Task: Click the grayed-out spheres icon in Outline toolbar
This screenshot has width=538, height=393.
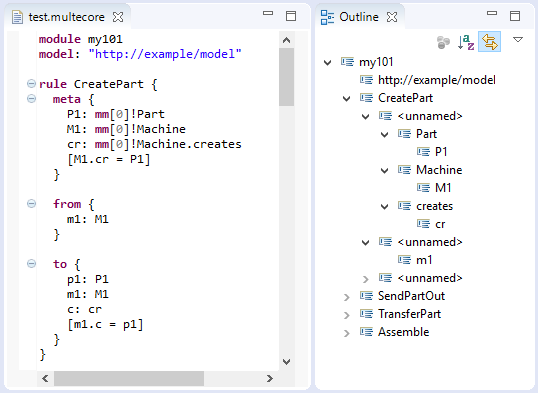Action: 443,43
